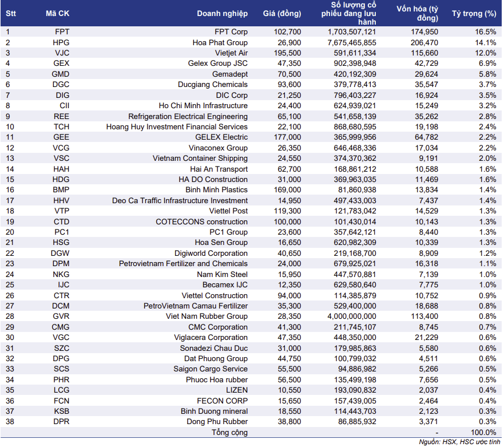Viewport: 504px width, 447px height.
Task: Select the Dong Phu Rubber cell
Action: 217,421
